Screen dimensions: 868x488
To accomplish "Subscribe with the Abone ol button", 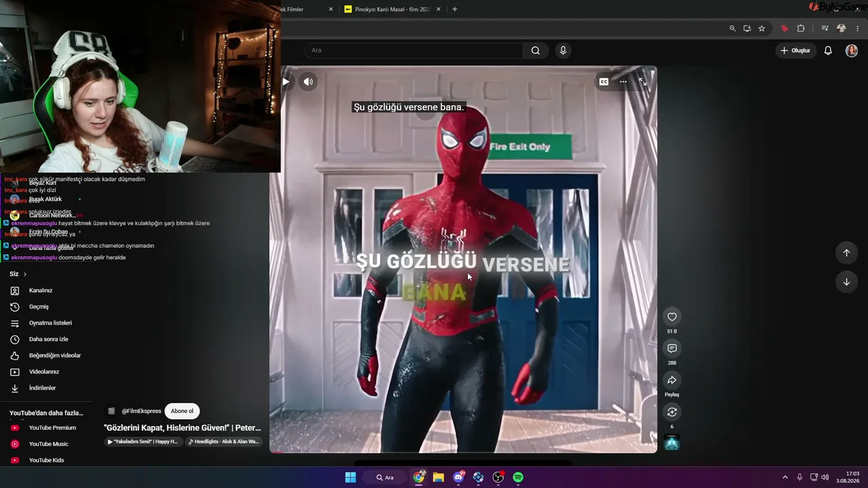I will [x=182, y=411].
